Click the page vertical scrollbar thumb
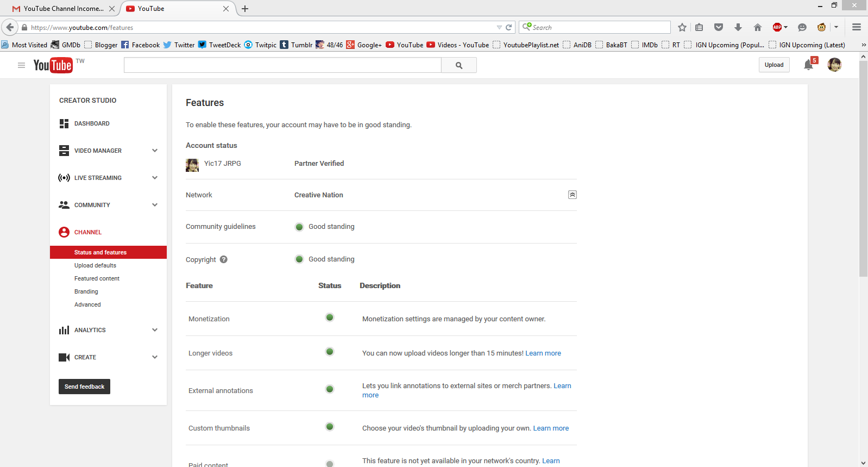Image resolution: width=868 pixels, height=467 pixels. 864,169
